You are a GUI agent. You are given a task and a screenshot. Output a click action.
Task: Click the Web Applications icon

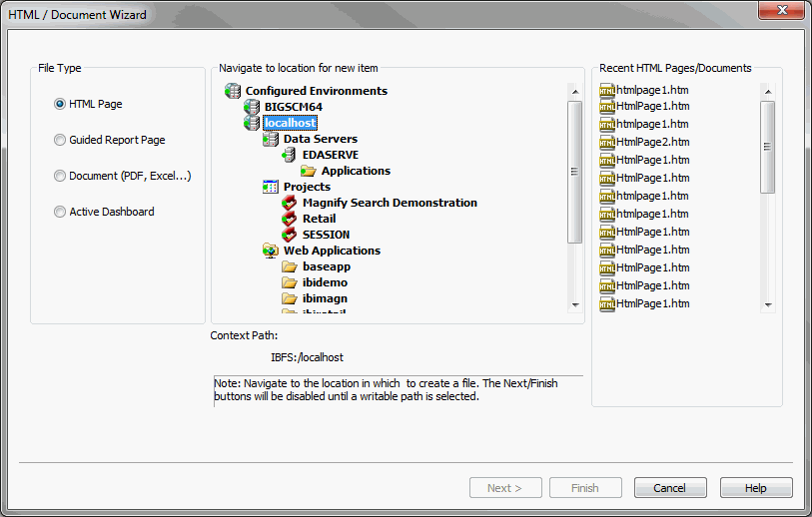point(271,251)
